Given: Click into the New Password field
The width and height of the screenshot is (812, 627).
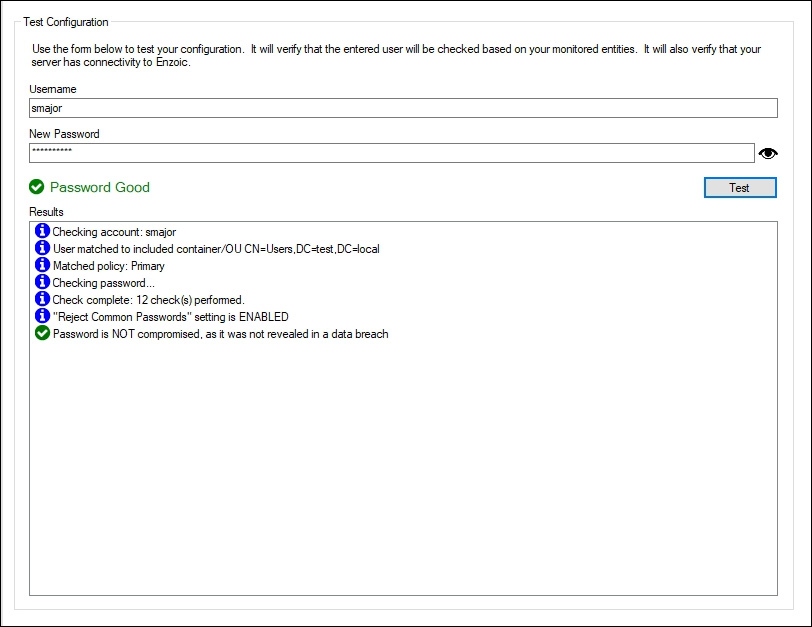Looking at the screenshot, I should pyautogui.click(x=391, y=153).
